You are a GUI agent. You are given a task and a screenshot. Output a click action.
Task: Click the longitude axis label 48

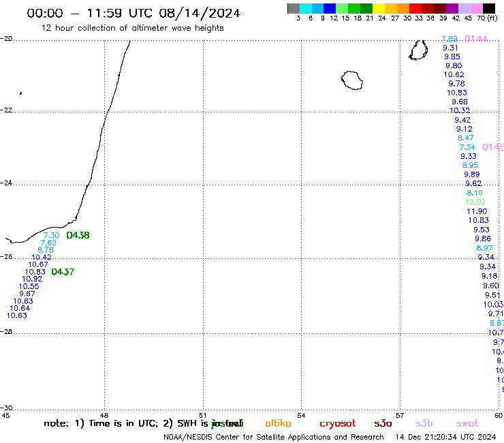point(104,415)
